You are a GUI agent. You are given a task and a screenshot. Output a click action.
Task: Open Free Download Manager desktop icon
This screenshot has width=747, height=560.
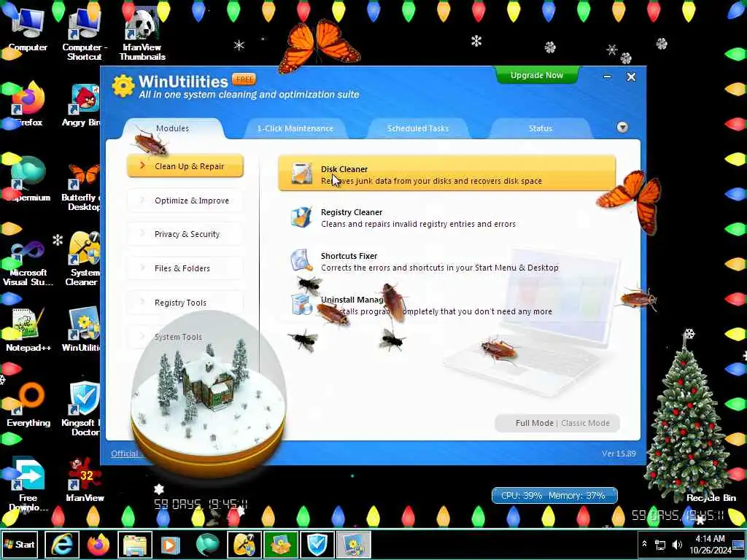pos(27,484)
